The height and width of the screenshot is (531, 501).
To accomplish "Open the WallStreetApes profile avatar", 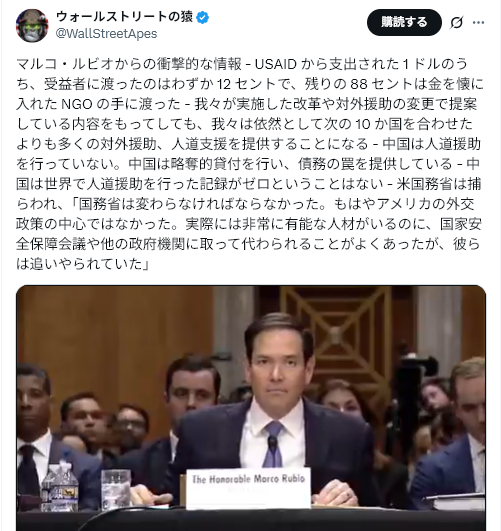I will 32,26.
